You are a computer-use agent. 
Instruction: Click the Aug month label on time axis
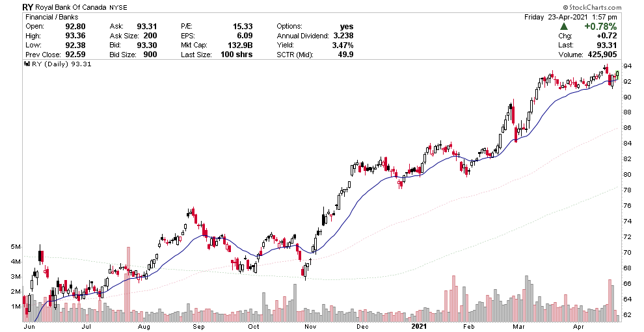click(144, 327)
